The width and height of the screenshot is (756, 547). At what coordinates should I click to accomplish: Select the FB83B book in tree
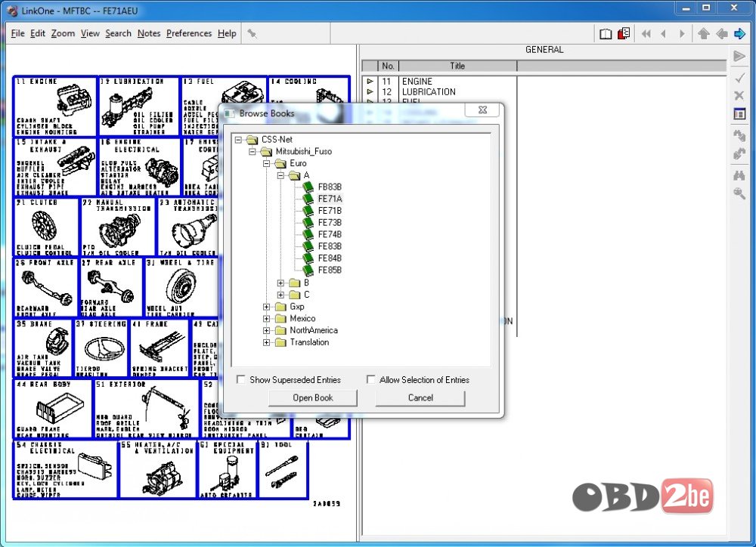[x=330, y=187]
